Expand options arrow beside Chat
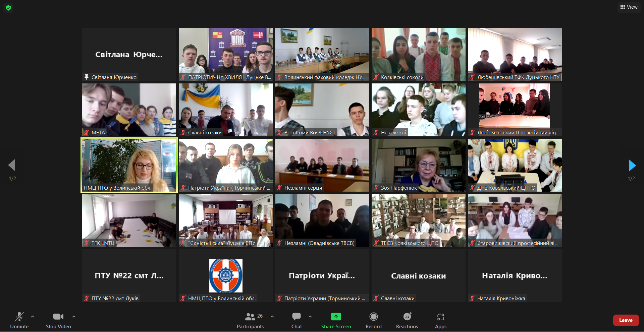Image resolution: width=644 pixels, height=332 pixels. pyautogui.click(x=310, y=316)
